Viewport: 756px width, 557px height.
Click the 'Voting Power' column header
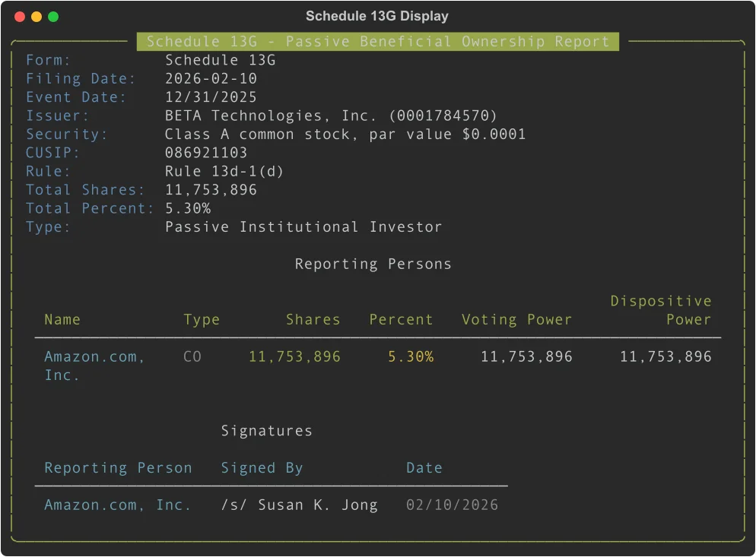[x=517, y=319]
